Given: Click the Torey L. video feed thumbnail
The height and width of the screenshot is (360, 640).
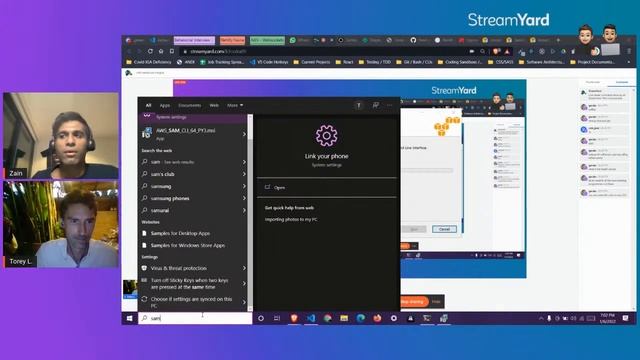Looking at the screenshot, I should [x=61, y=224].
